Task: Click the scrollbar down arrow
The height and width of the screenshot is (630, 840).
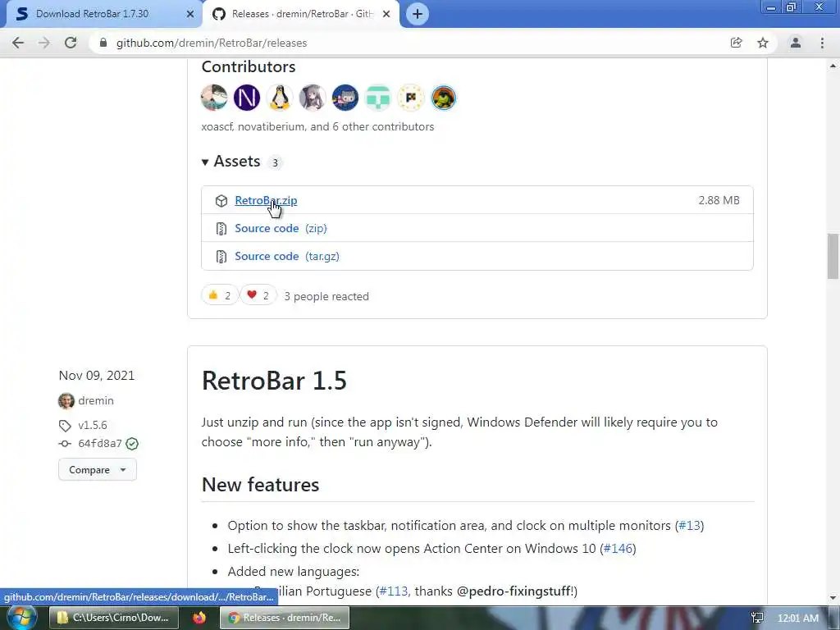Action: (833, 598)
